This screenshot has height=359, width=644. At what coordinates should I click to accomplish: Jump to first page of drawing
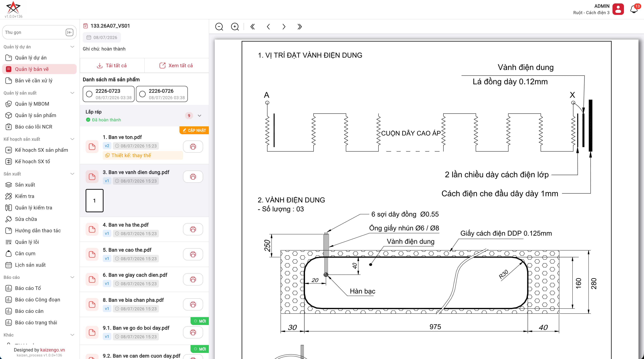(x=253, y=27)
